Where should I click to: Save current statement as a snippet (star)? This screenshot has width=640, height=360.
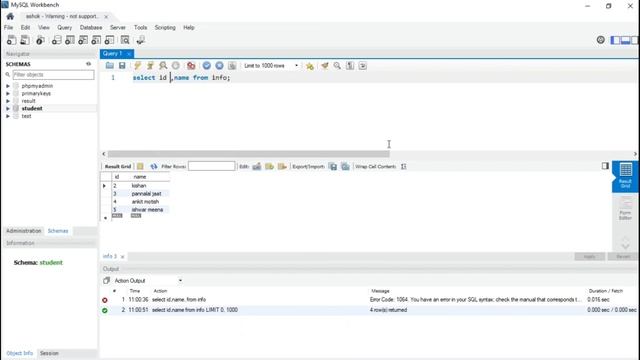coord(310,66)
